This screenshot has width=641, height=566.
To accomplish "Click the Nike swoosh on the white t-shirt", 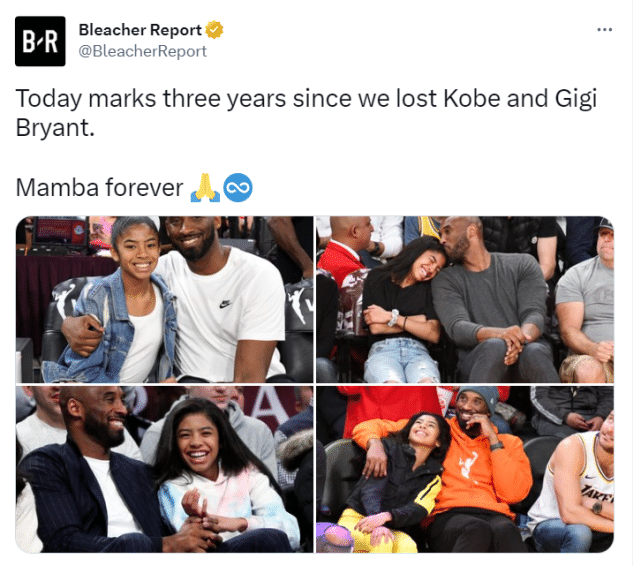I will [x=225, y=304].
